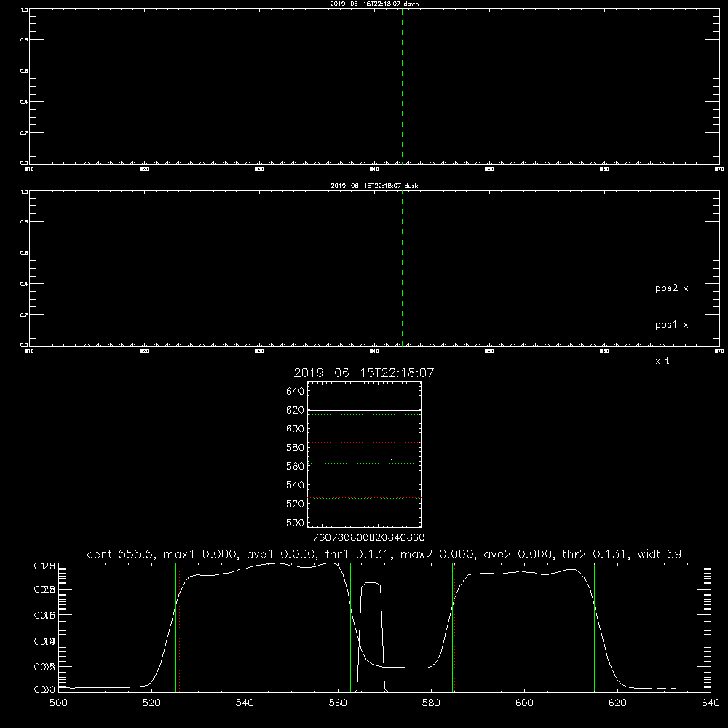Click the horizontal dotted threshold line in the bottom plot
Image resolution: width=728 pixels, height=728 pixels.
pyautogui.click(x=384, y=625)
